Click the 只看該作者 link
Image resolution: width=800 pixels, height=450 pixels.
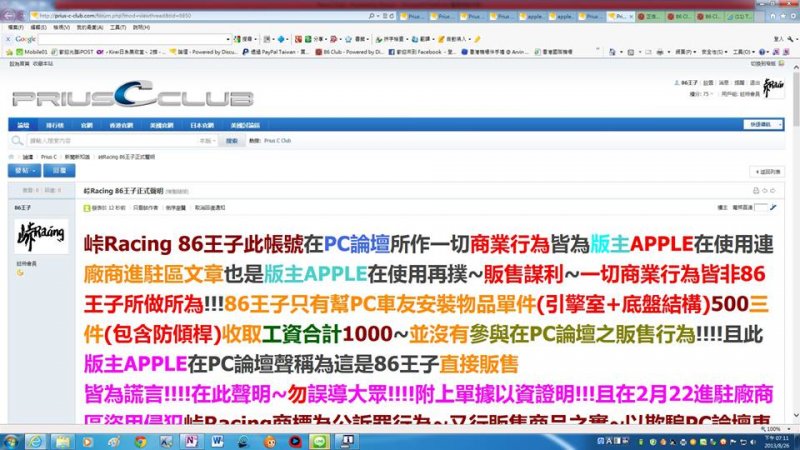145,208
